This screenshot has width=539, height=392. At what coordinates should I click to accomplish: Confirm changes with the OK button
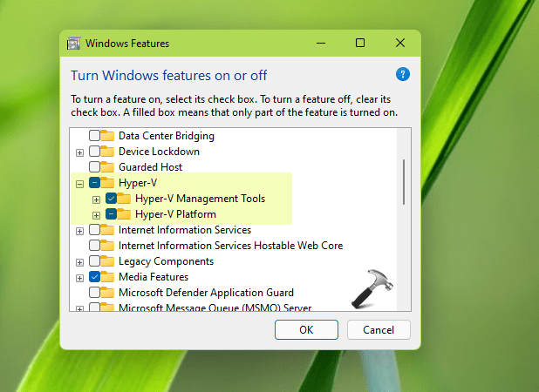click(306, 330)
